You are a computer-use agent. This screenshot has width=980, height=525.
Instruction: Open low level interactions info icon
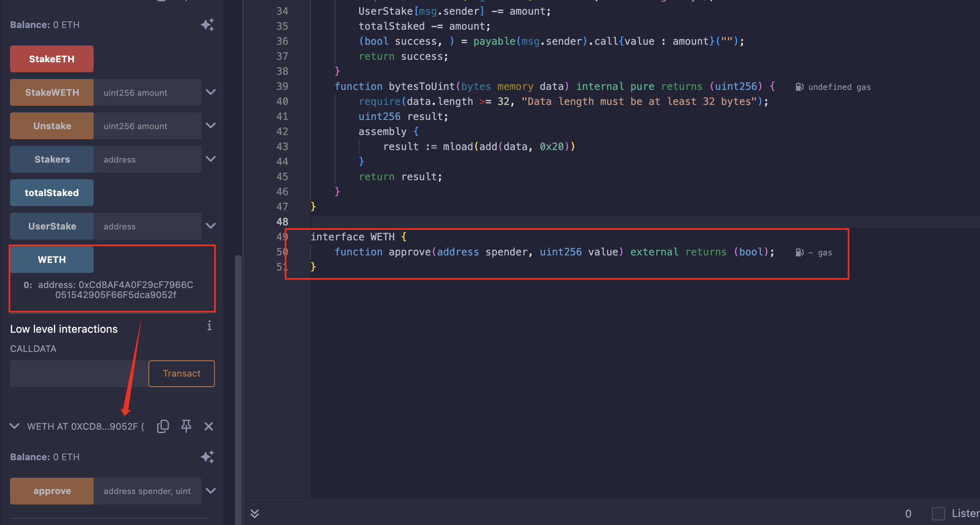209,326
